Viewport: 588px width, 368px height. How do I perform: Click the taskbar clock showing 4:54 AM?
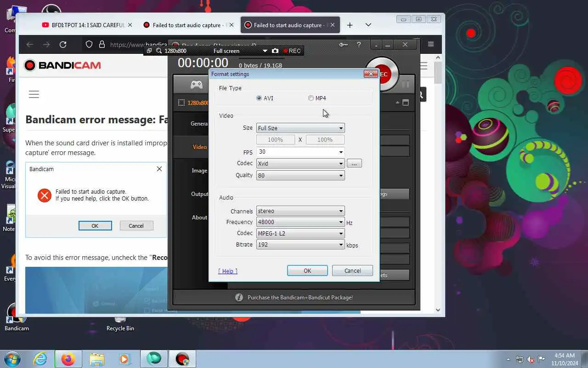coord(564,359)
